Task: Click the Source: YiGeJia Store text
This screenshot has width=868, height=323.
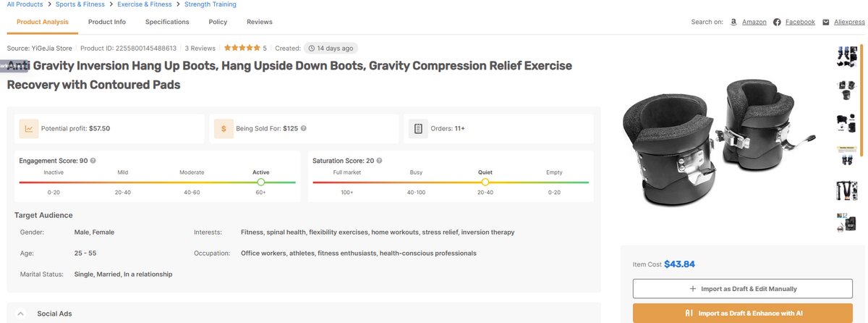Action: pyautogui.click(x=40, y=49)
